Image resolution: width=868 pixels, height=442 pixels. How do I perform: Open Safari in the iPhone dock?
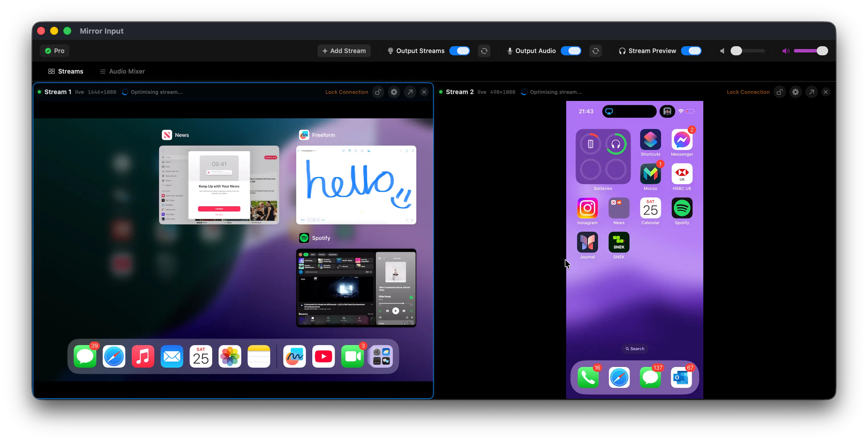619,378
